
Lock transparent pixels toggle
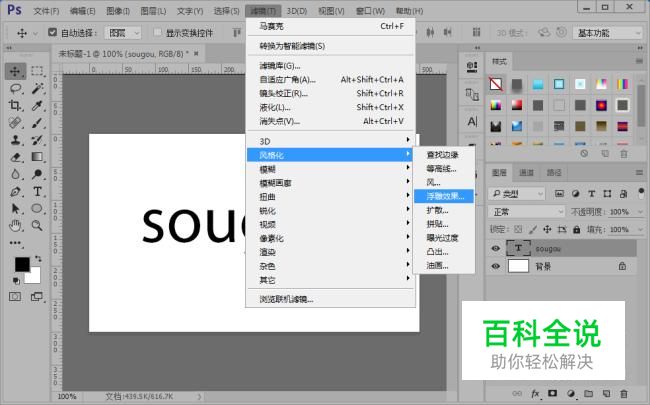point(518,229)
